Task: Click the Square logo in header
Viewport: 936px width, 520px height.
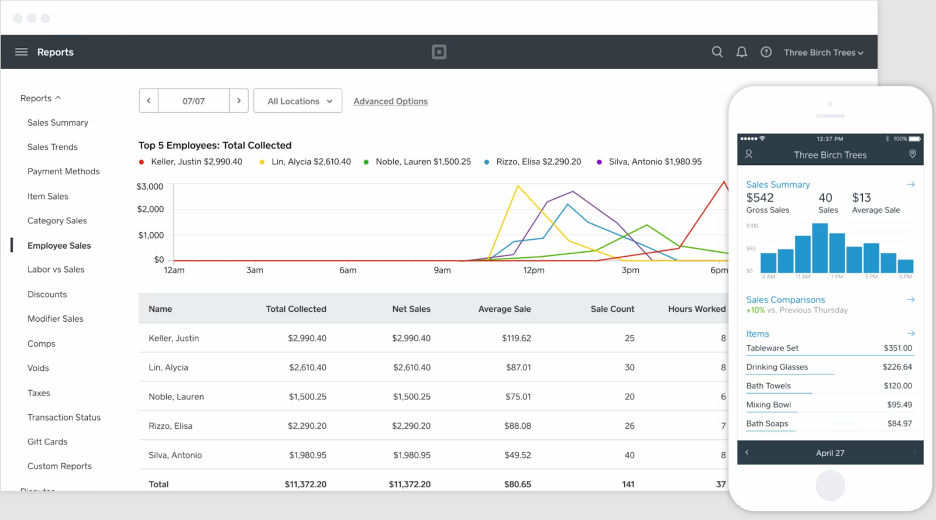Action: pyautogui.click(x=439, y=52)
